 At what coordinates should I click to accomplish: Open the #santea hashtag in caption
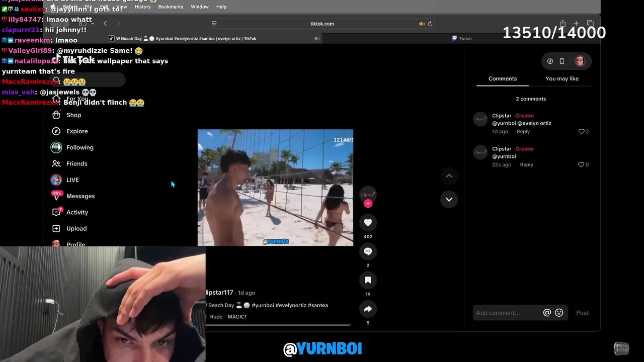pyautogui.click(x=317, y=305)
